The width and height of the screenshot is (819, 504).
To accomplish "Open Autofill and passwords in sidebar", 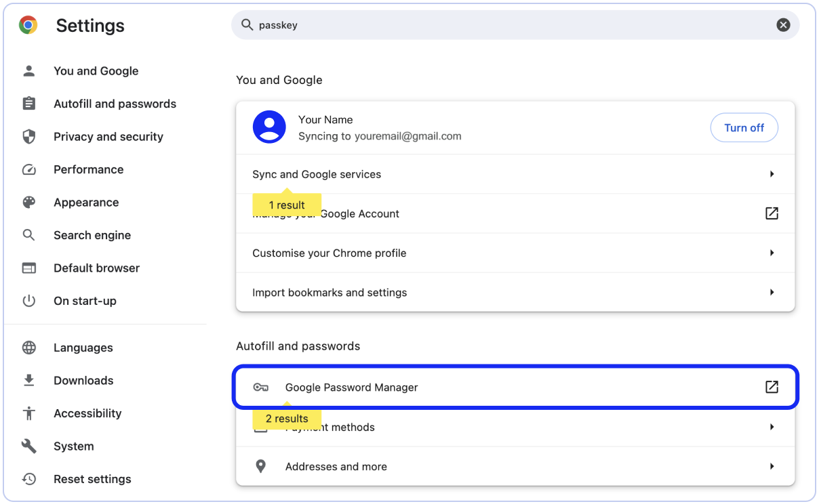I will [115, 104].
